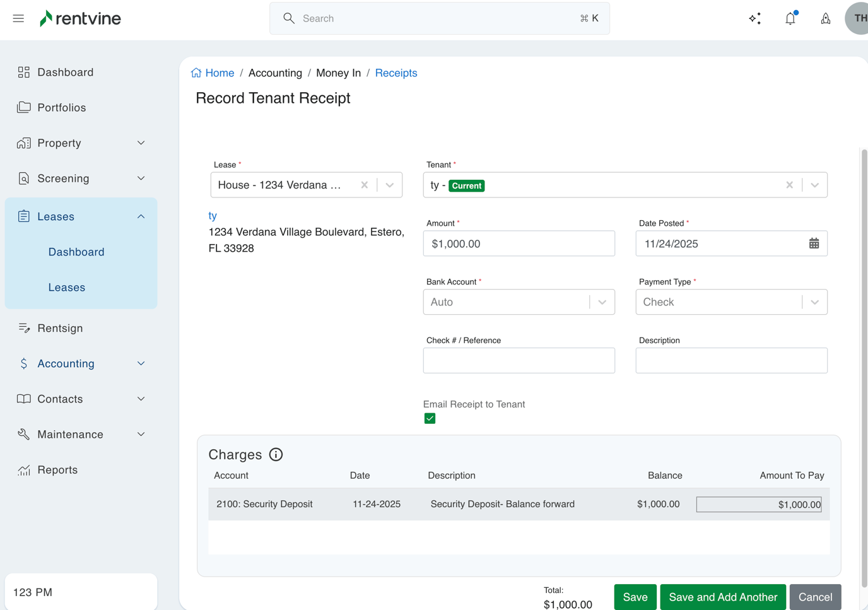Open the sidebar hamburger menu
Image resolution: width=868 pixels, height=610 pixels.
tap(18, 18)
